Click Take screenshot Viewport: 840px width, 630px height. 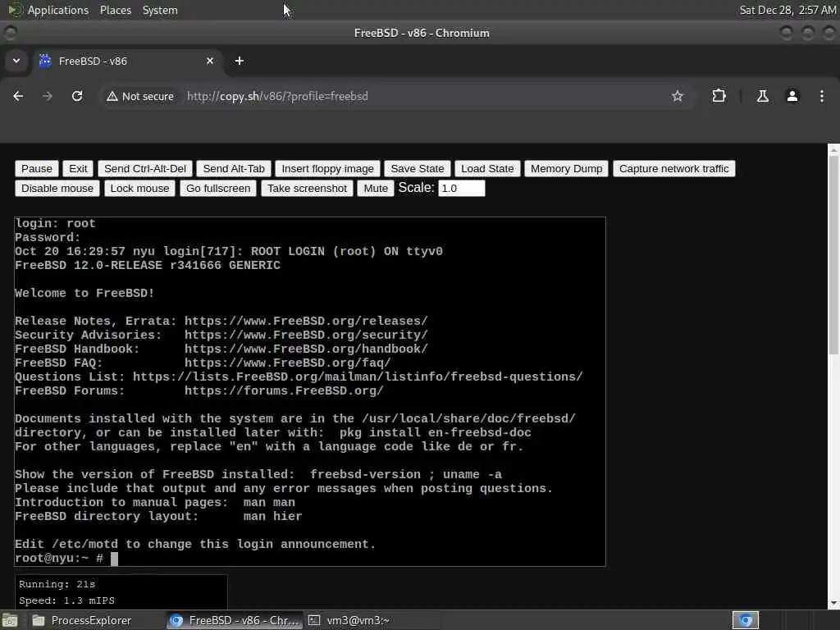[307, 189]
